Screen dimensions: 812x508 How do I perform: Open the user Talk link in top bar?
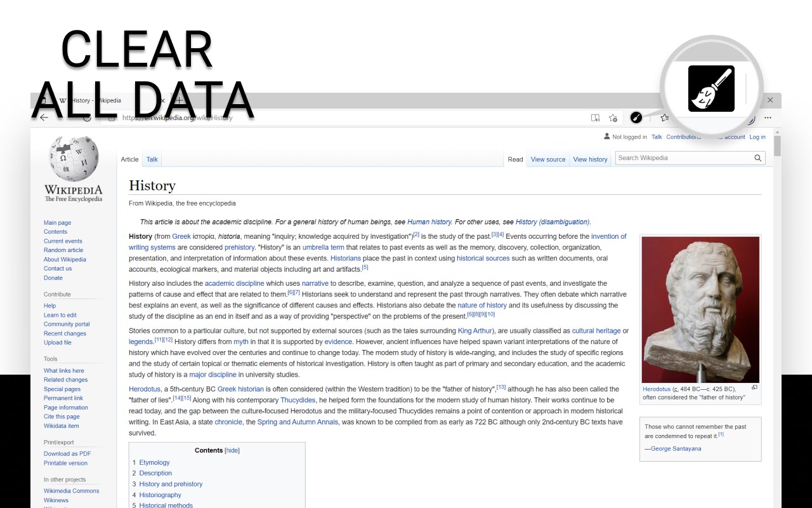pos(657,137)
